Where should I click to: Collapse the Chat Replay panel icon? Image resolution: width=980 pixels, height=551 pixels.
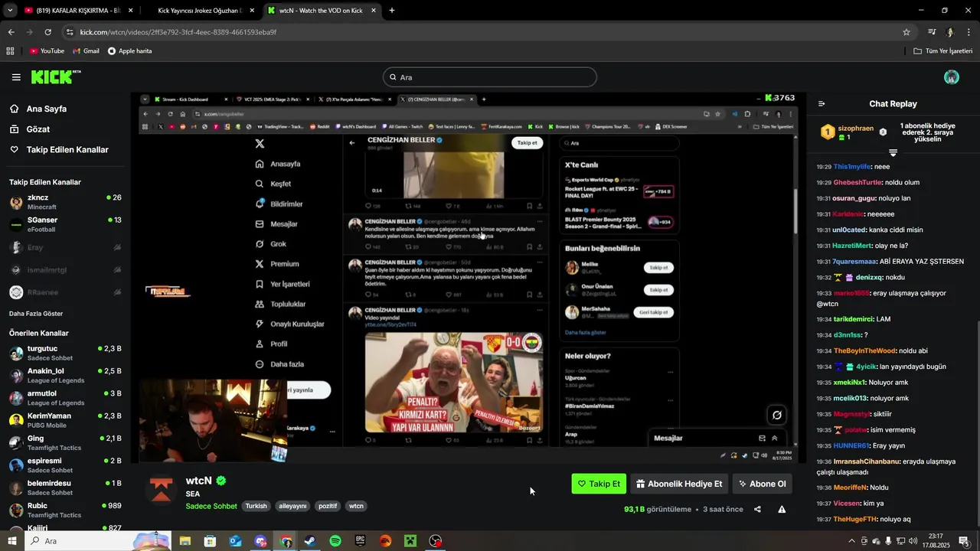point(822,103)
